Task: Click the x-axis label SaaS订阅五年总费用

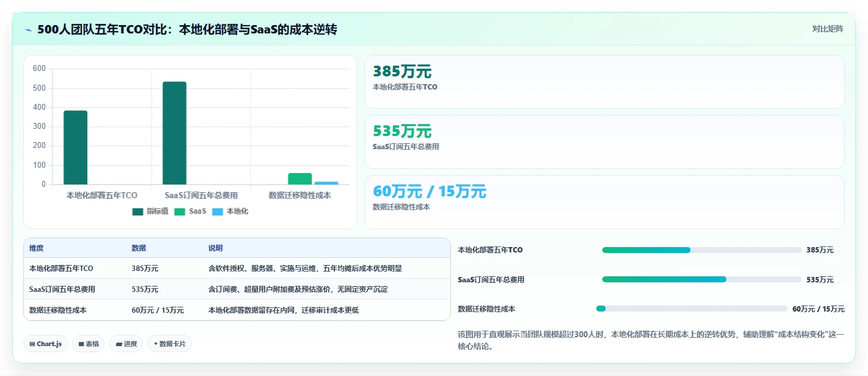Action: (x=201, y=195)
